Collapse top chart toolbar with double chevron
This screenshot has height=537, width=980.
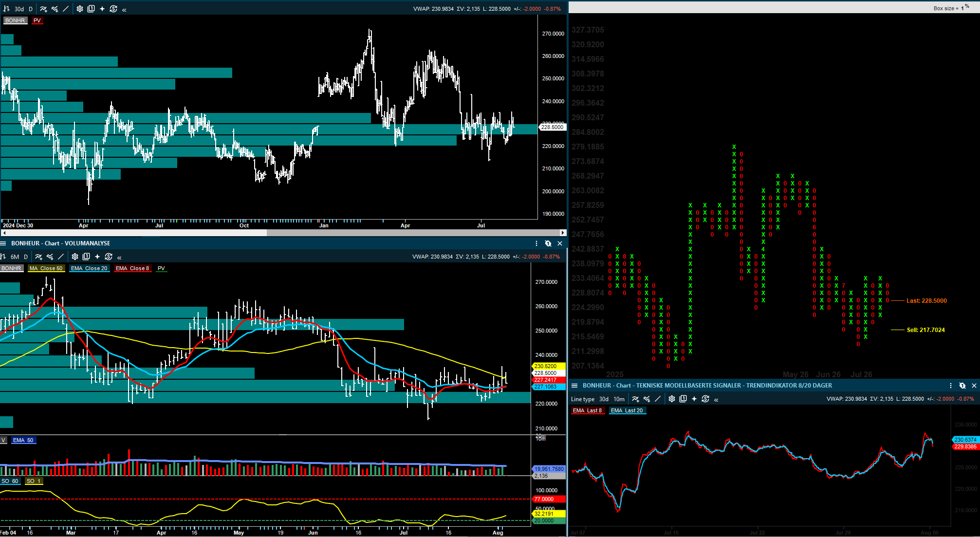124,9
